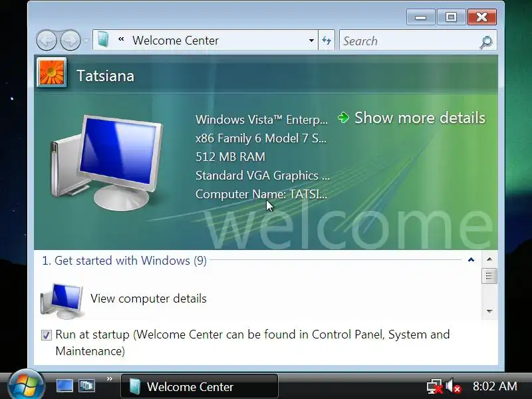Screen dimensions: 532x399
Task: Click the View computer details monitor icon
Action: click(x=62, y=301)
